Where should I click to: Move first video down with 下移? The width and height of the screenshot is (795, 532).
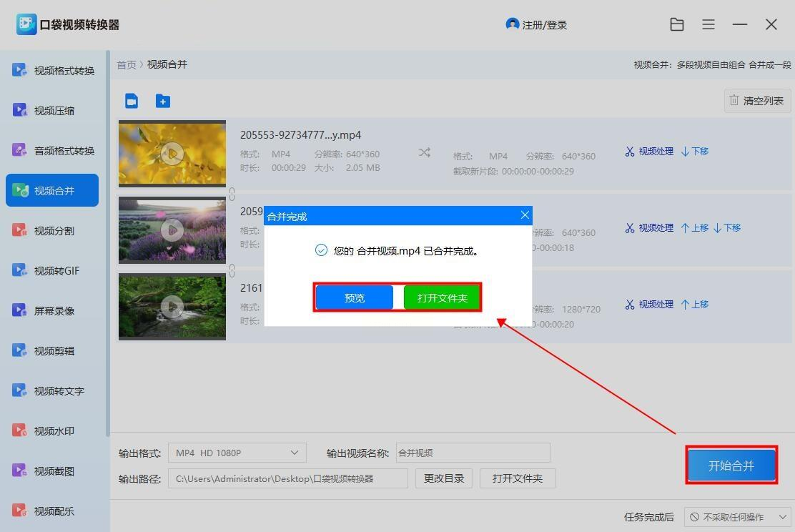point(695,152)
